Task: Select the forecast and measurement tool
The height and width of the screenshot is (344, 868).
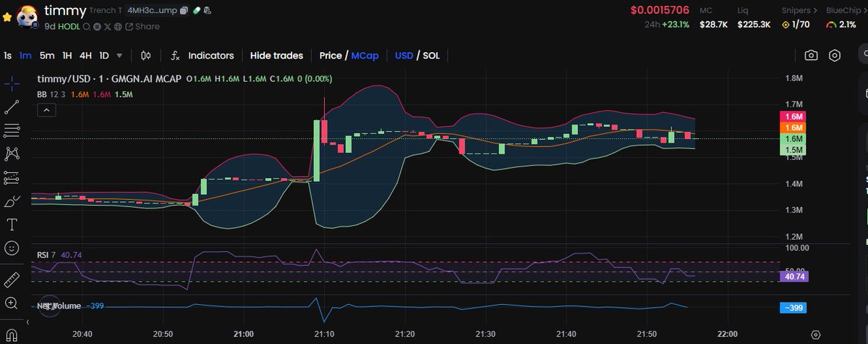Action: click(x=11, y=177)
